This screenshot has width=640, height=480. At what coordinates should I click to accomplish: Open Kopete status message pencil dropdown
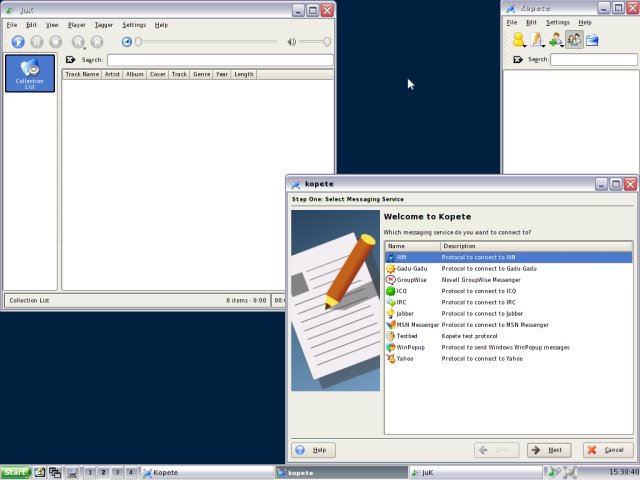(537, 40)
